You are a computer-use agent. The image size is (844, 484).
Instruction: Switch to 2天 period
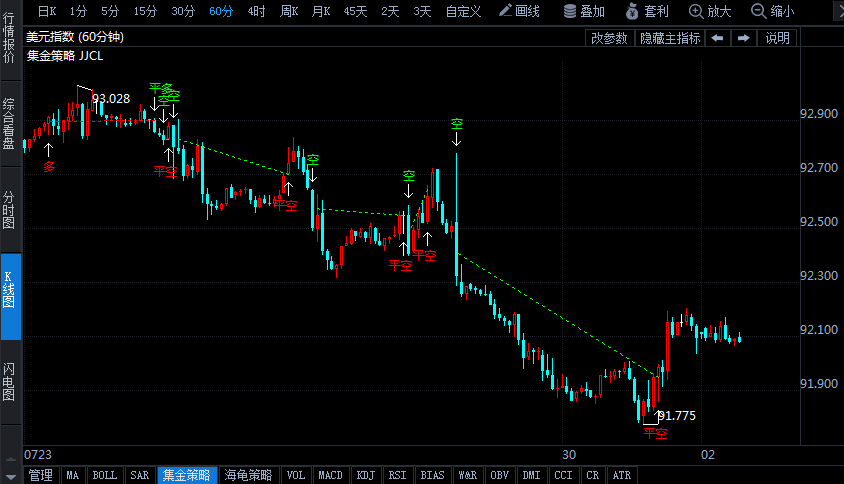[390, 11]
